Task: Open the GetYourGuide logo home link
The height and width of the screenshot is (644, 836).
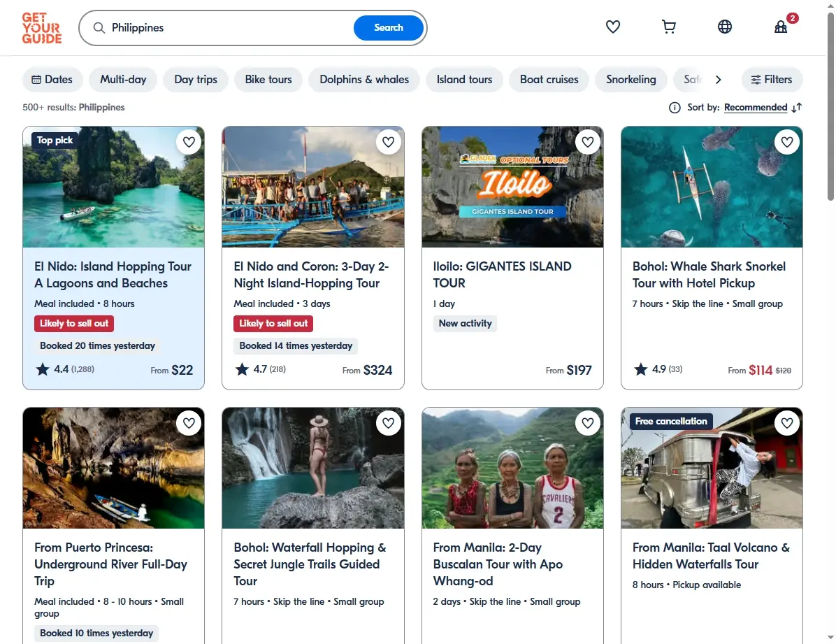Action: click(41, 28)
